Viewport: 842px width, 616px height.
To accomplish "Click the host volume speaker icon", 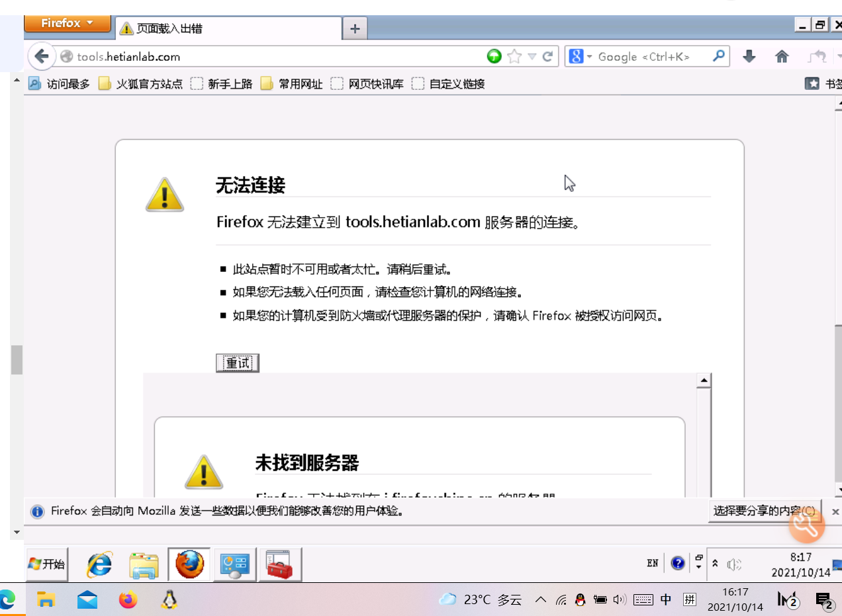I will (620, 599).
